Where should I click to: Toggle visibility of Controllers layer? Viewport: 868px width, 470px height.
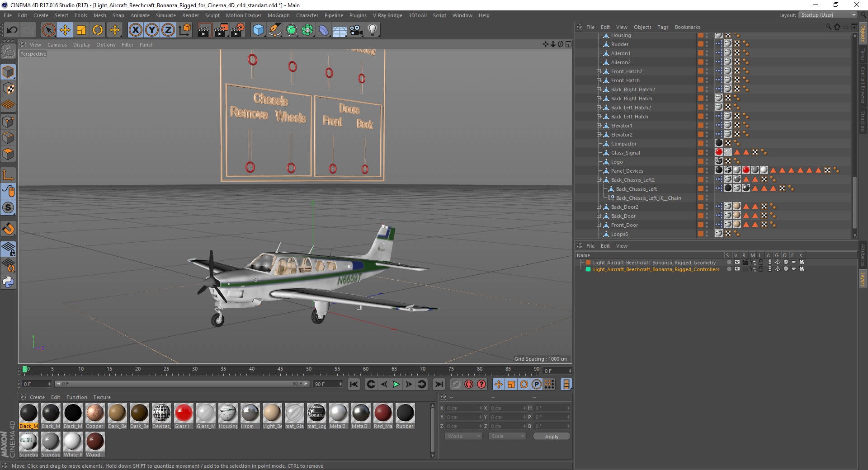pyautogui.click(x=737, y=269)
